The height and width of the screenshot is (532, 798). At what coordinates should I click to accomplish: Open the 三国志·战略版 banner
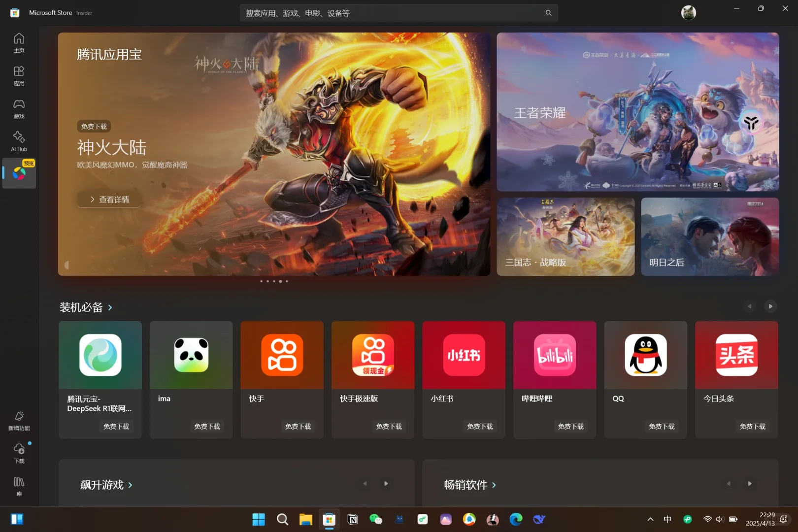point(565,236)
